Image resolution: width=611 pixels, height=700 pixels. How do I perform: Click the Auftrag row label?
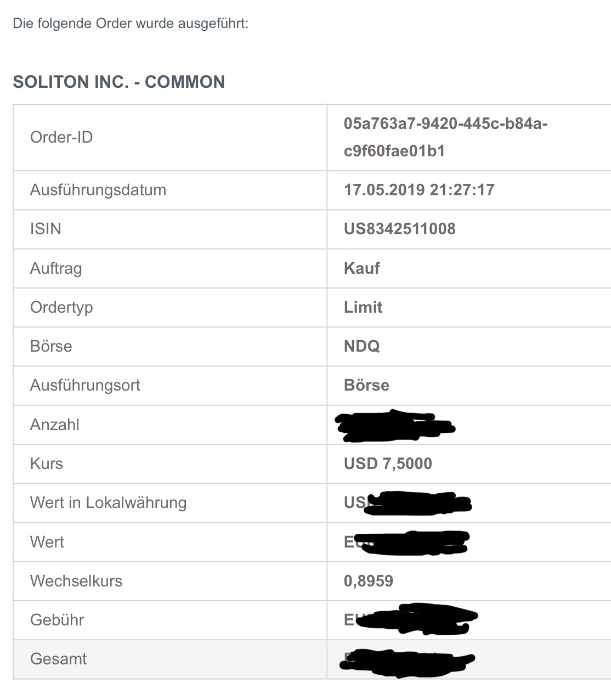point(56,268)
